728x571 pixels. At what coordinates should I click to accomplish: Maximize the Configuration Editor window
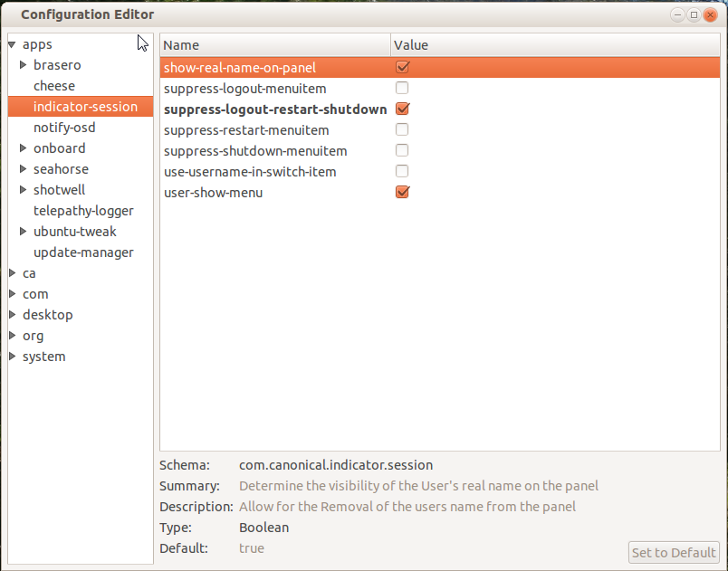[694, 14]
